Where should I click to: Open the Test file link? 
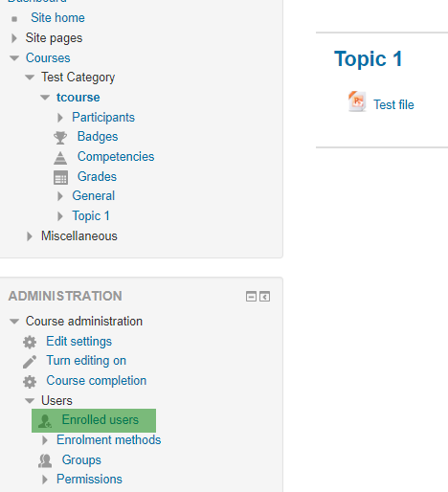pyautogui.click(x=393, y=104)
